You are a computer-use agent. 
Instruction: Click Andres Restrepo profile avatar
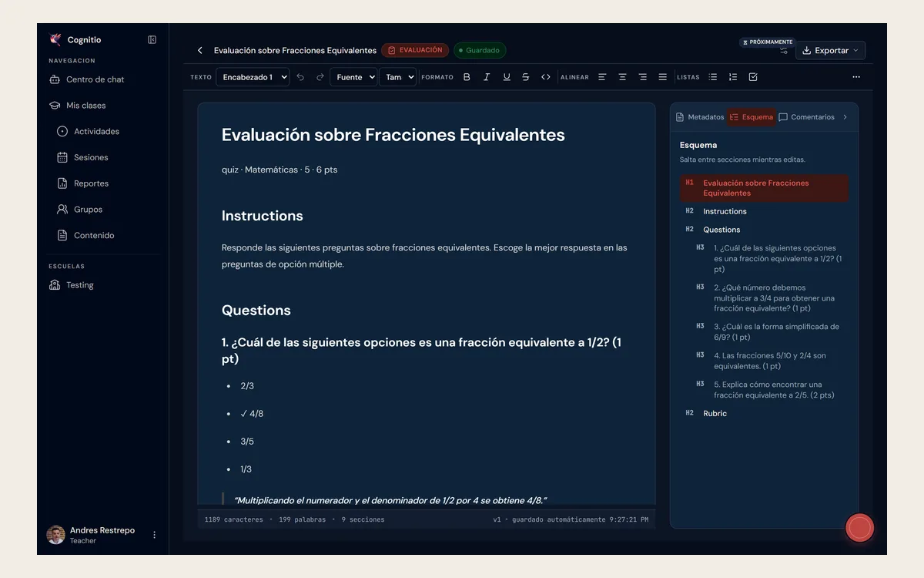pyautogui.click(x=55, y=535)
